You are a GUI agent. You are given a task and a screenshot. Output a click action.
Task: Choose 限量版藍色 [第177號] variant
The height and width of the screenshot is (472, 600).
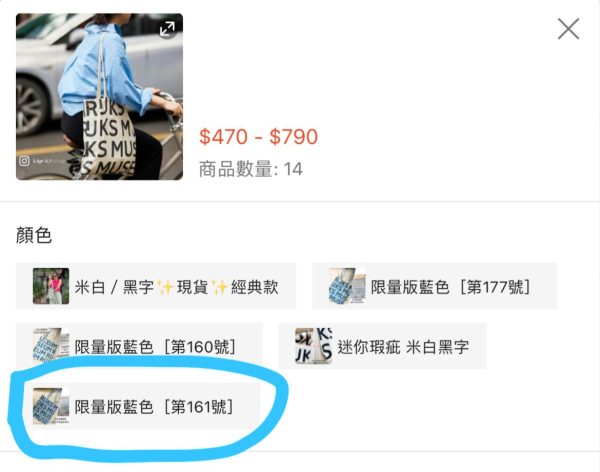coord(434,286)
